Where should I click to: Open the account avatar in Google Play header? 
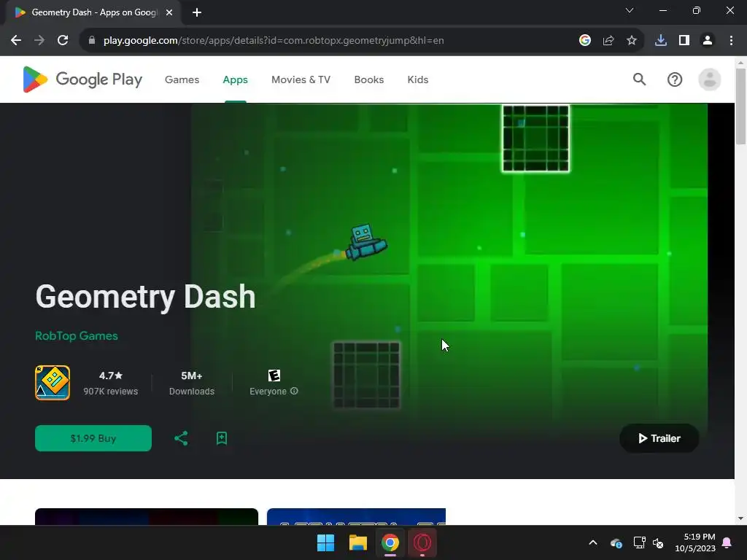tap(709, 79)
